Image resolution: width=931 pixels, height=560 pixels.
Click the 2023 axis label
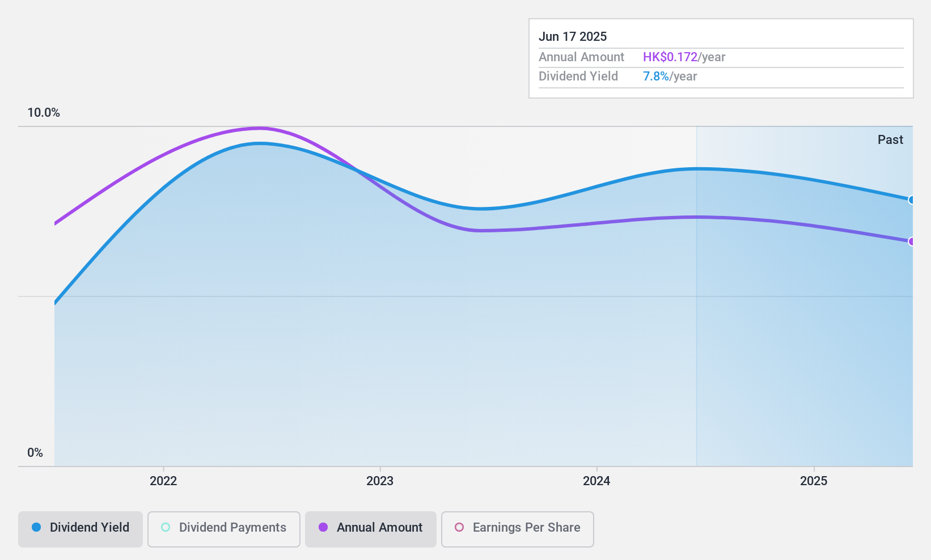(x=380, y=481)
